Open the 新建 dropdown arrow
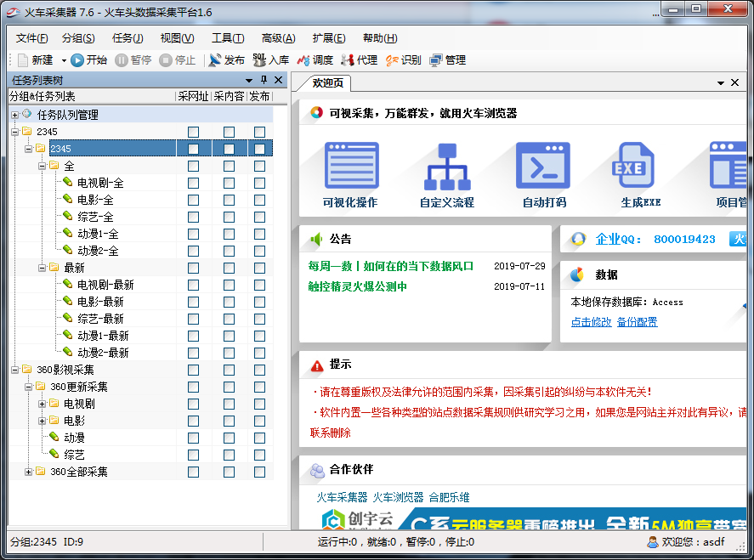The width and height of the screenshot is (754, 560). 63,60
